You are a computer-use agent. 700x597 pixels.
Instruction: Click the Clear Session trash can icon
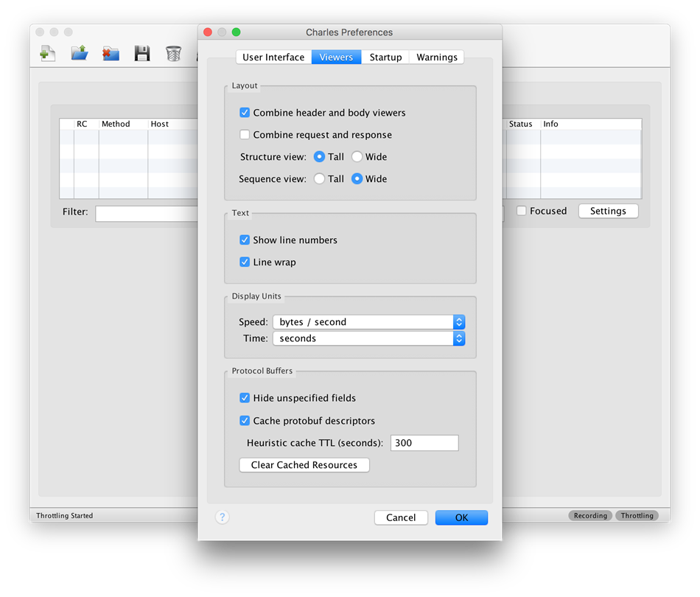[x=173, y=54]
